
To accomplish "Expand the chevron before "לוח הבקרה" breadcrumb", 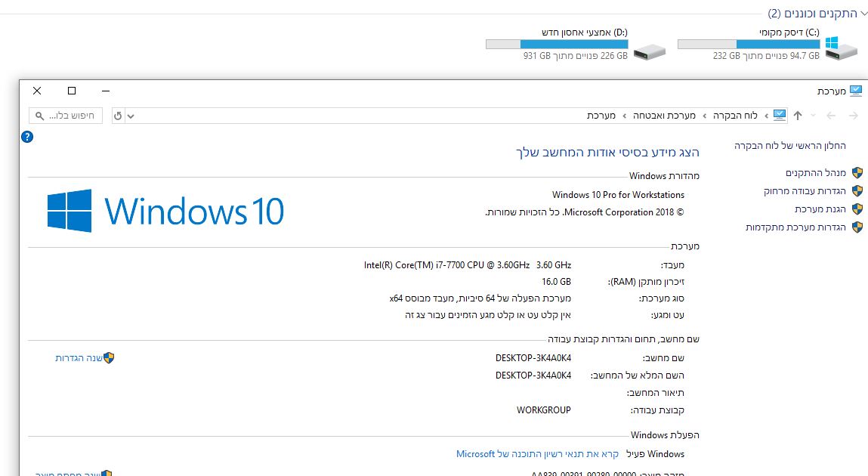I will click(x=766, y=116).
